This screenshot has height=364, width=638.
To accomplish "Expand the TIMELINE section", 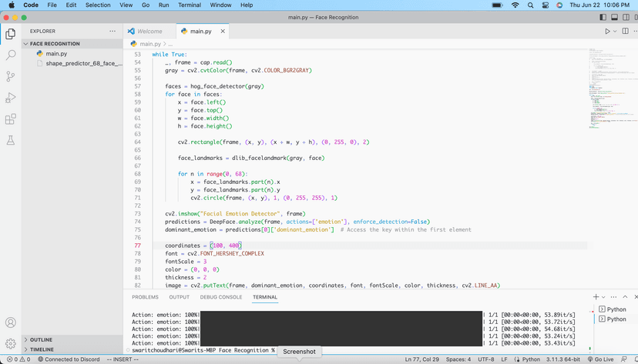I will (42, 349).
